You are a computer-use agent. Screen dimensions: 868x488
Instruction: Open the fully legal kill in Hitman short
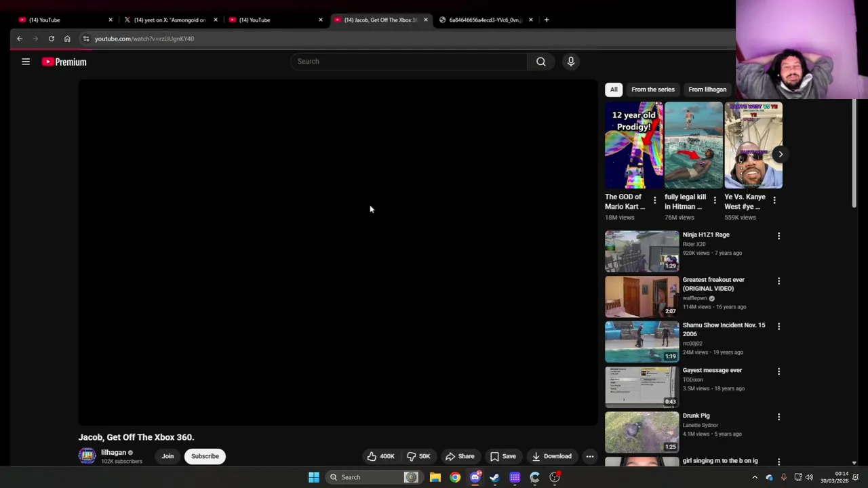click(x=694, y=145)
